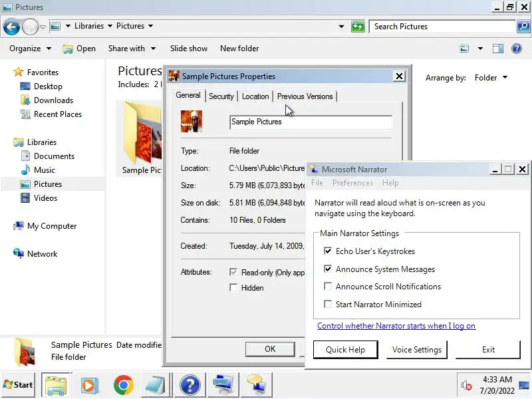The width and height of the screenshot is (532, 399).
Task: Click Slide show in Explorer toolbar
Action: coord(189,49)
